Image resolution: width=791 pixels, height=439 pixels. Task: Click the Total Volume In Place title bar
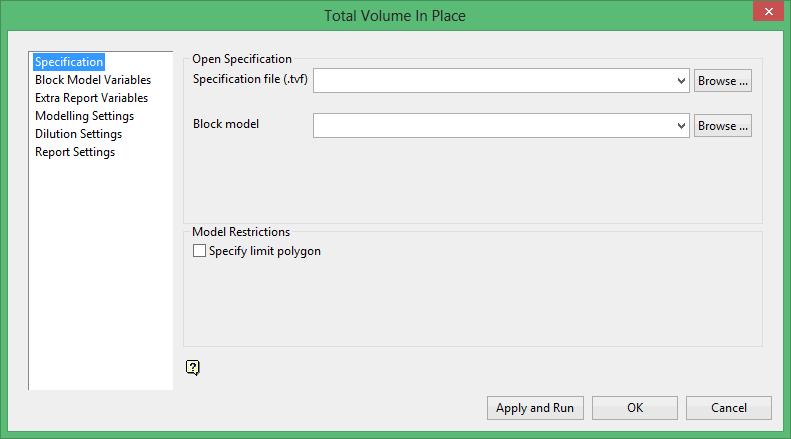click(395, 15)
